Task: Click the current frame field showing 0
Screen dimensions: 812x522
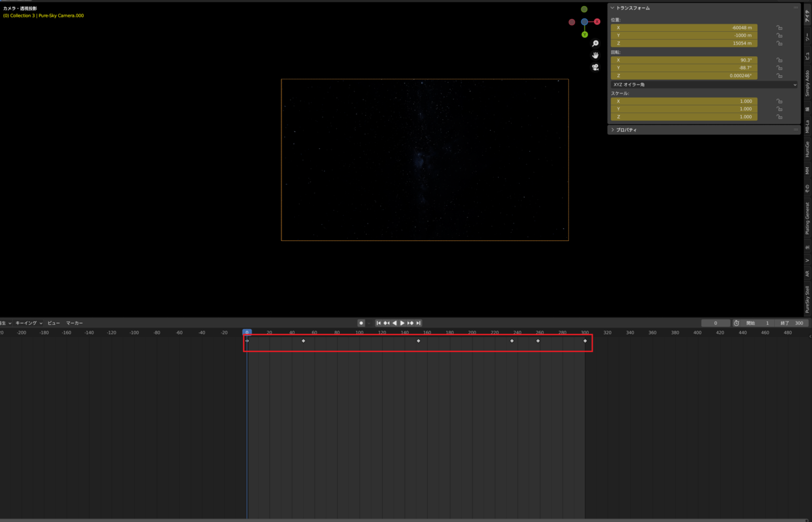Action: click(716, 323)
